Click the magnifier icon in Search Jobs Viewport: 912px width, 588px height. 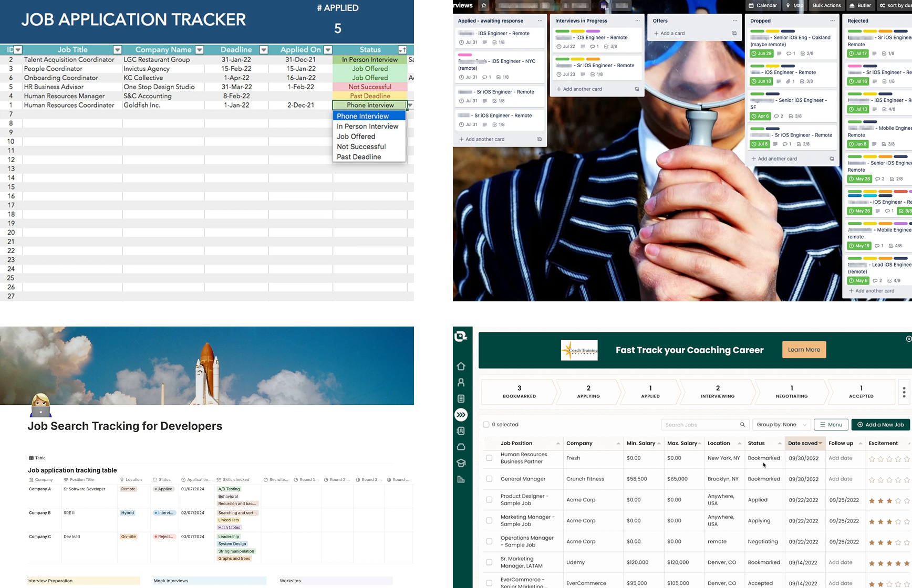coord(742,425)
